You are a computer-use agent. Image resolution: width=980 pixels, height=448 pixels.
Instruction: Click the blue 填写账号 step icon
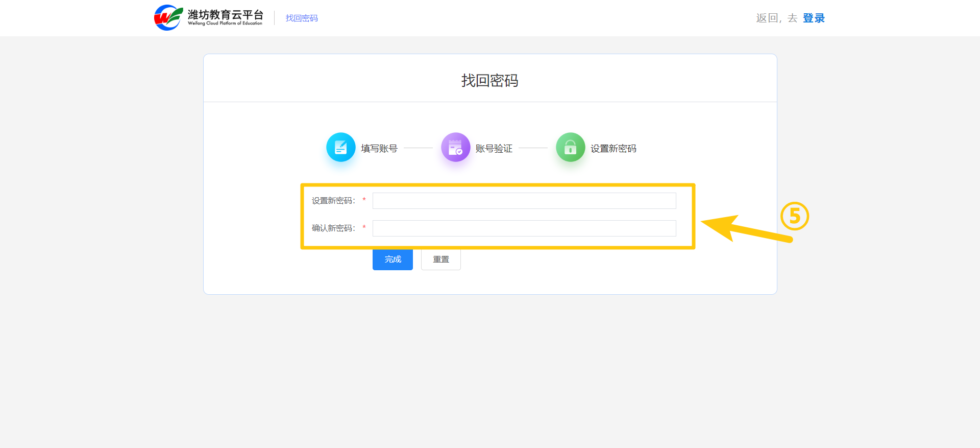click(341, 147)
